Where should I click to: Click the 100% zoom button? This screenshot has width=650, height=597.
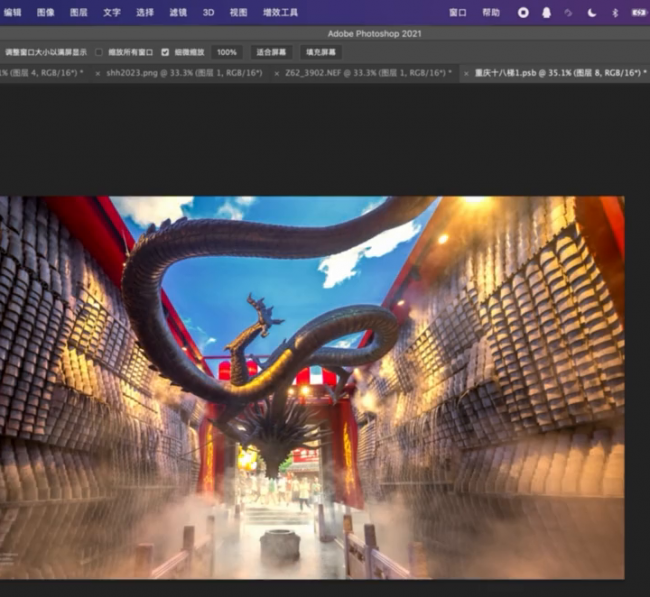[x=227, y=52]
